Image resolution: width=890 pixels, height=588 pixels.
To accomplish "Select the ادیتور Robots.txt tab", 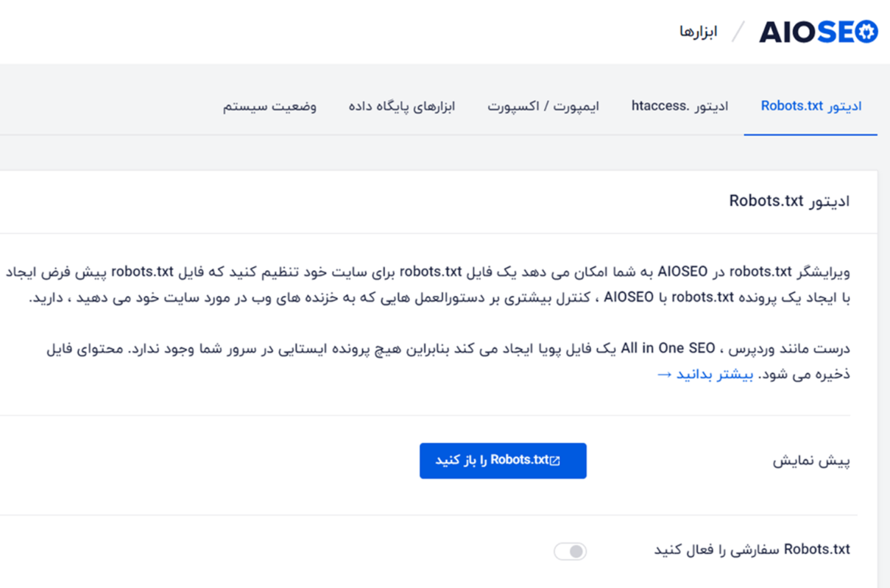I will (x=810, y=106).
